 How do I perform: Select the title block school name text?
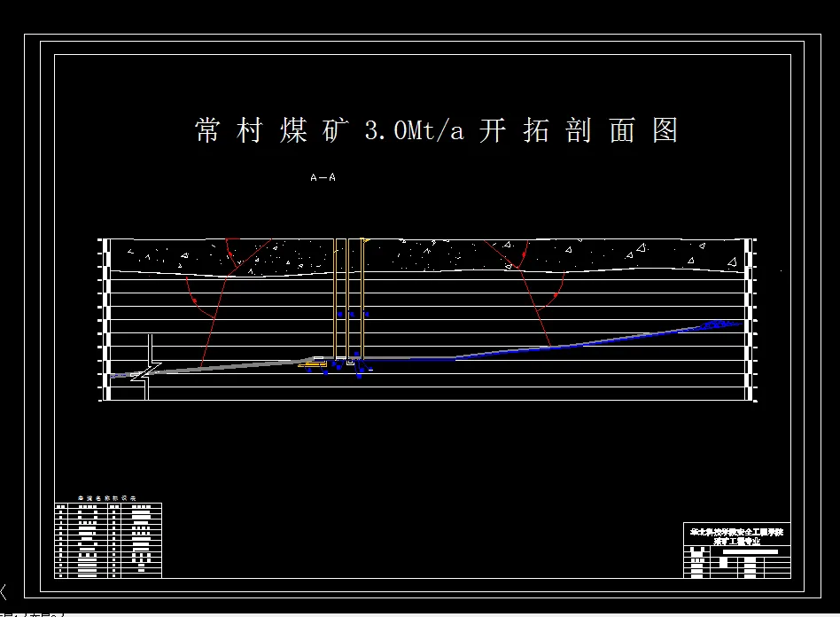coord(736,532)
